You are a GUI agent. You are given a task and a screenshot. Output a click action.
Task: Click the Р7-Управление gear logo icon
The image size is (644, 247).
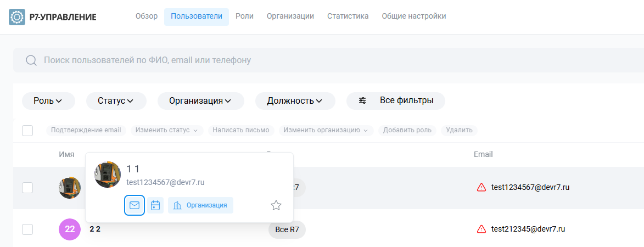coord(17,17)
